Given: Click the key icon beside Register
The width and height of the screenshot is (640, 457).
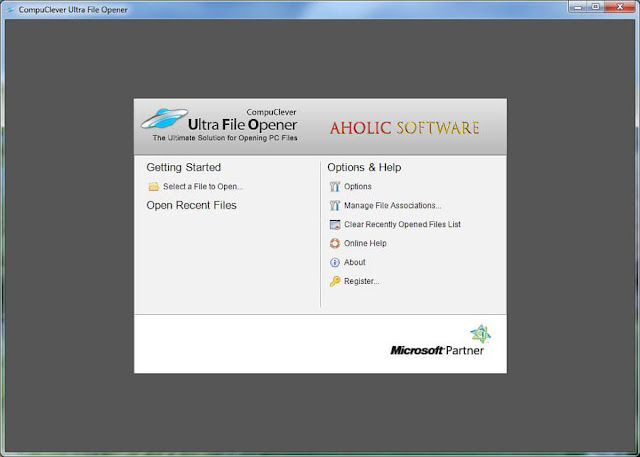Looking at the screenshot, I should click(x=335, y=281).
